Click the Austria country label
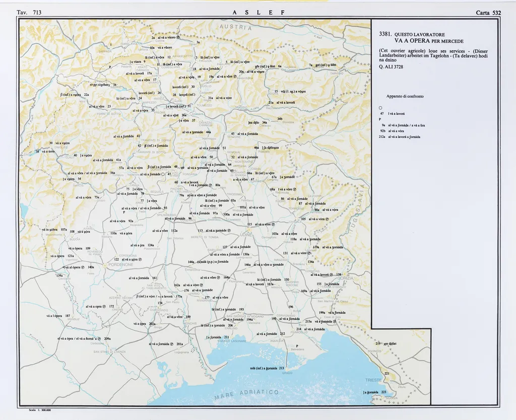Viewport: 516px width, 420px height. tap(235, 27)
